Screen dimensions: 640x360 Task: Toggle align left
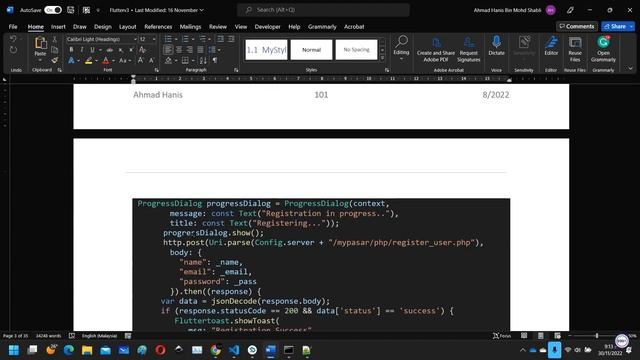(168, 50)
